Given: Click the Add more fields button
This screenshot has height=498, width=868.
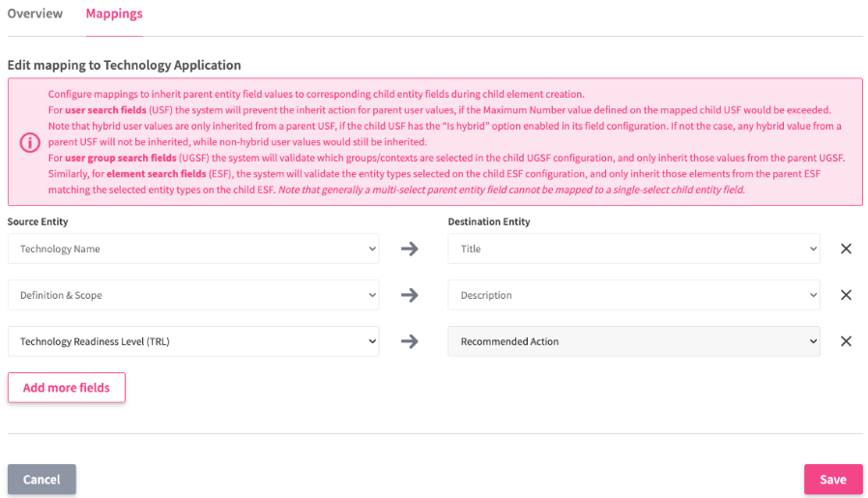Looking at the screenshot, I should tap(67, 388).
